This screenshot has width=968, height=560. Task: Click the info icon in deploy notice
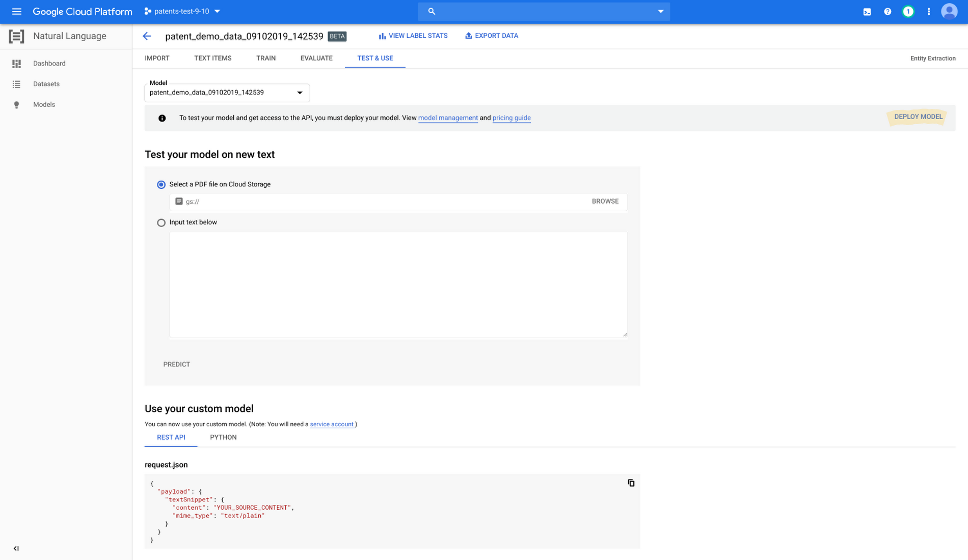pyautogui.click(x=162, y=118)
